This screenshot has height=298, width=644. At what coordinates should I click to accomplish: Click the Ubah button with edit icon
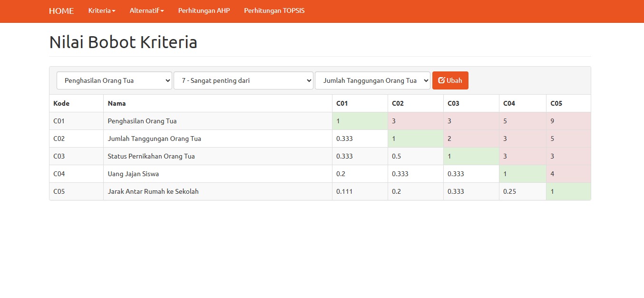point(450,80)
